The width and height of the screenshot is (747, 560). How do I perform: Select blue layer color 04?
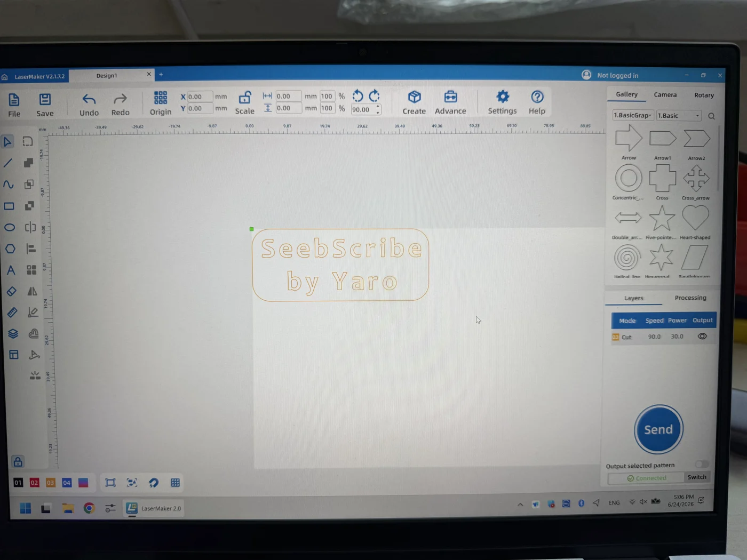point(67,483)
